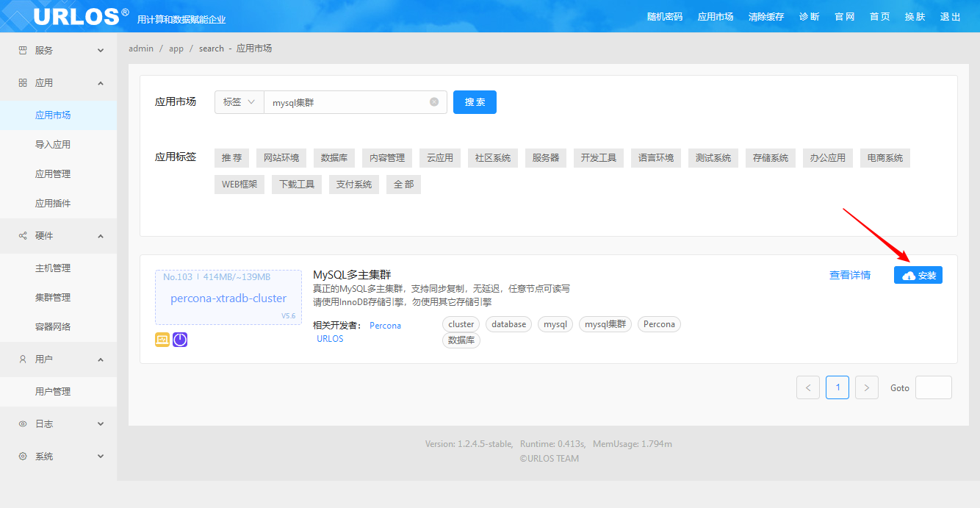Click the 硬件 share icon
This screenshot has height=508, width=980.
point(23,236)
